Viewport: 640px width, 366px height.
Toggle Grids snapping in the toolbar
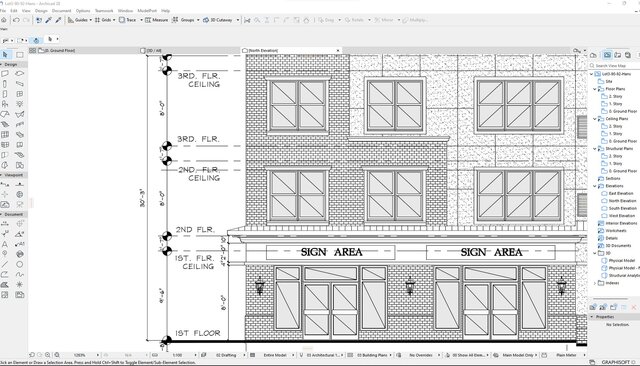[102, 20]
